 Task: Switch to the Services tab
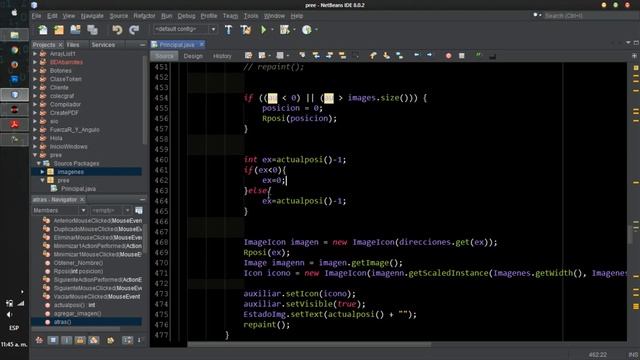coord(103,44)
